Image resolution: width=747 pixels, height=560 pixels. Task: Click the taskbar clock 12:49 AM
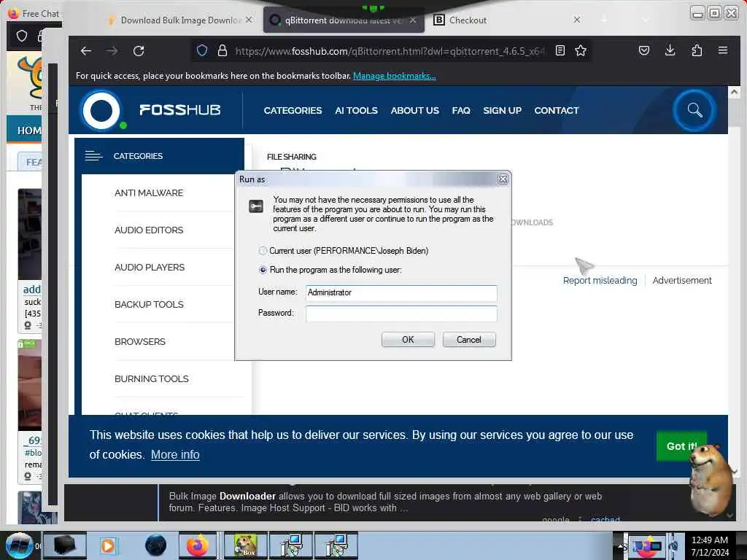point(709,540)
